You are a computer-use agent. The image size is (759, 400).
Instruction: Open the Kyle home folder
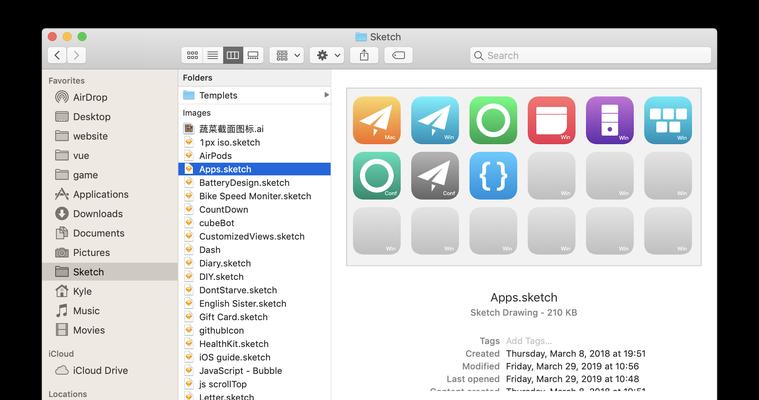[x=110, y=291]
